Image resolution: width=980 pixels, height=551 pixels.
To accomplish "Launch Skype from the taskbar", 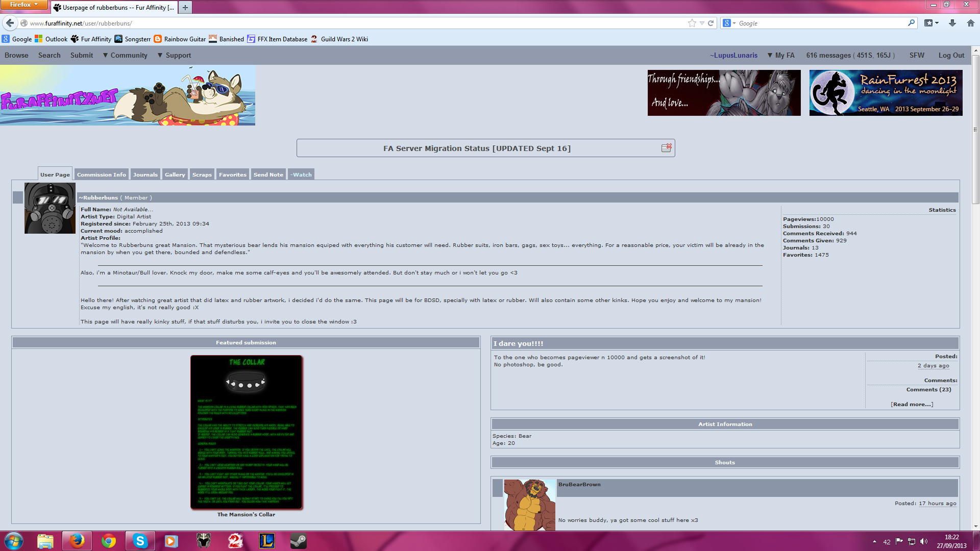I will pos(140,541).
